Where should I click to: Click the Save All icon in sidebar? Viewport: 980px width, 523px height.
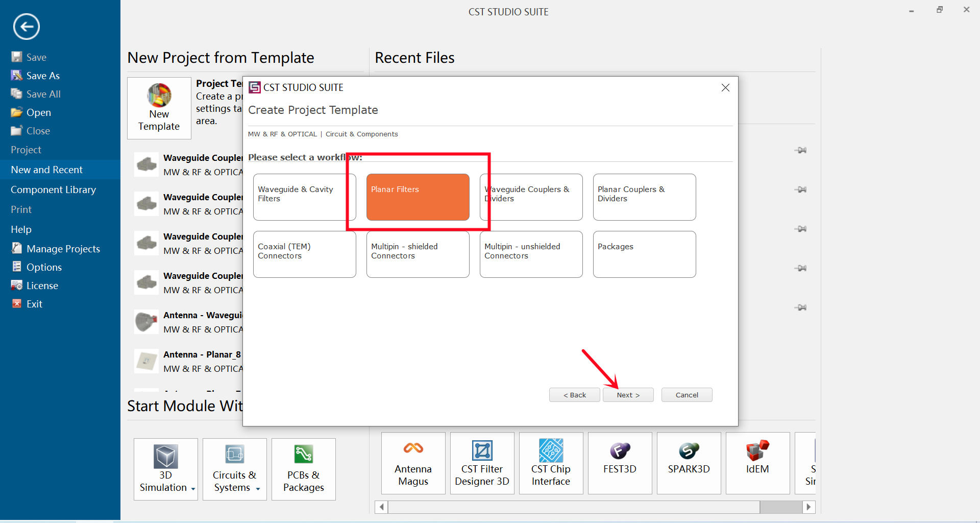[x=17, y=93]
